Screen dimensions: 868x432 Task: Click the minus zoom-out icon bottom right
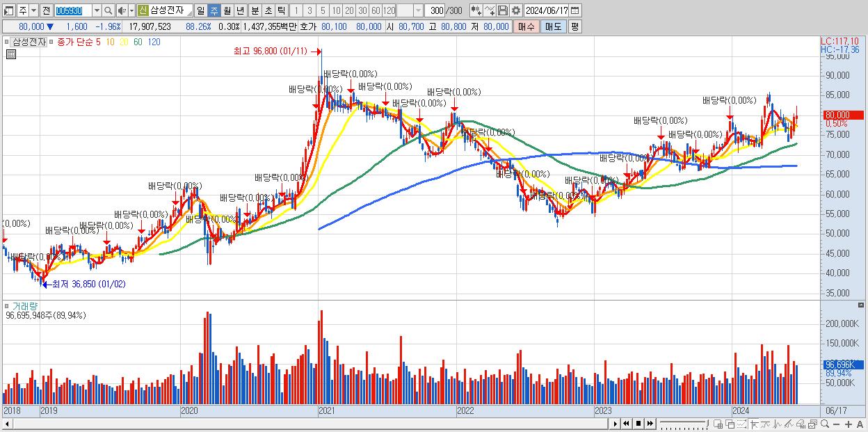pyautogui.click(x=836, y=424)
